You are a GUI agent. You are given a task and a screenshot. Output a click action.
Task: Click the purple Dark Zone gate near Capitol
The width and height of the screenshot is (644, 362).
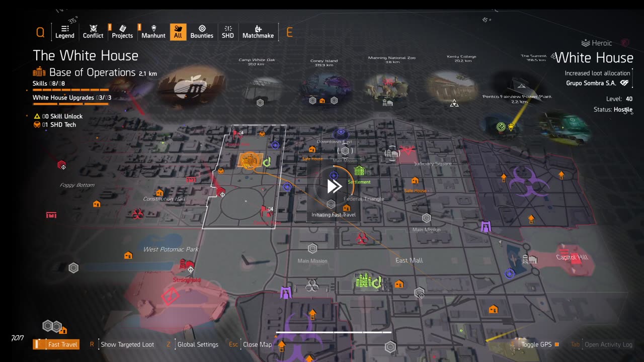tap(486, 227)
